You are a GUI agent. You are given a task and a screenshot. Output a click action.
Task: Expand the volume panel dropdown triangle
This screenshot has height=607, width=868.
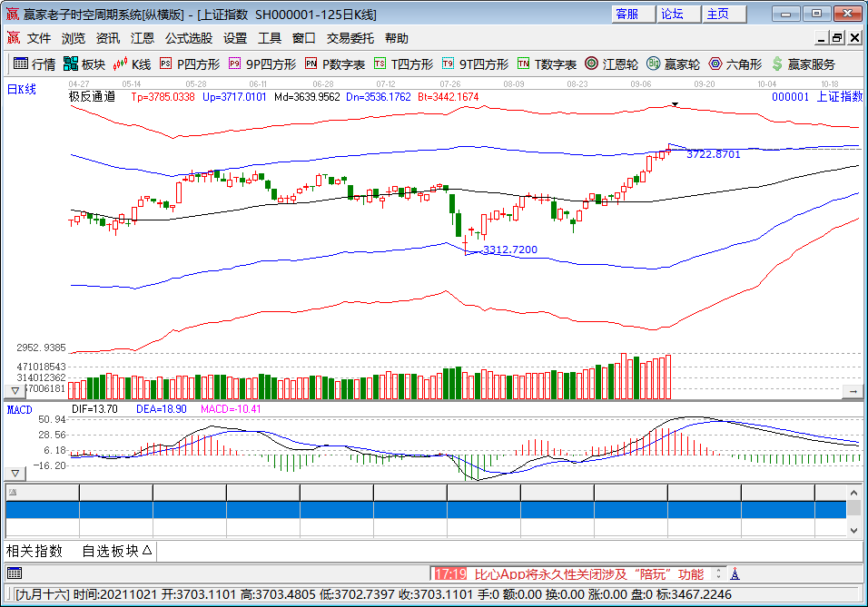(15, 391)
